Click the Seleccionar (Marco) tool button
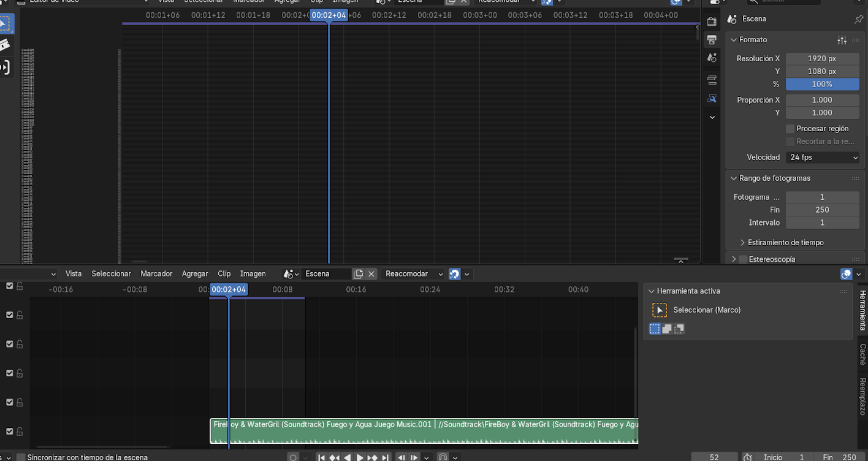868x461 pixels. tap(659, 310)
